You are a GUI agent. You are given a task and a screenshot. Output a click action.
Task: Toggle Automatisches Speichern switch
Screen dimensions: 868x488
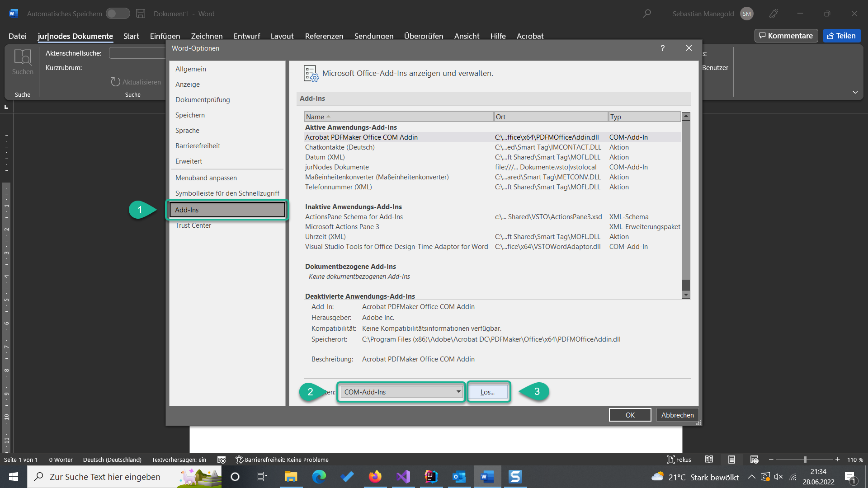[118, 14]
